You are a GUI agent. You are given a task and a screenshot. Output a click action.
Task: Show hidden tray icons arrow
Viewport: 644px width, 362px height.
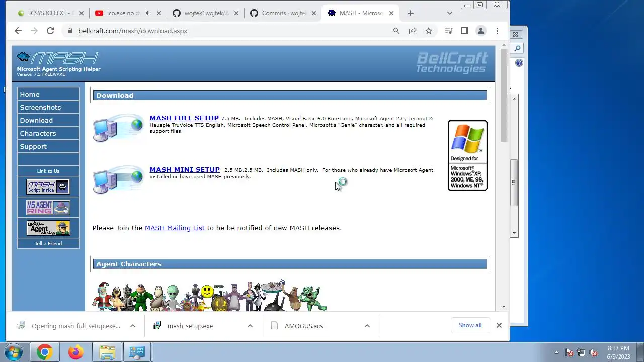[556, 352]
